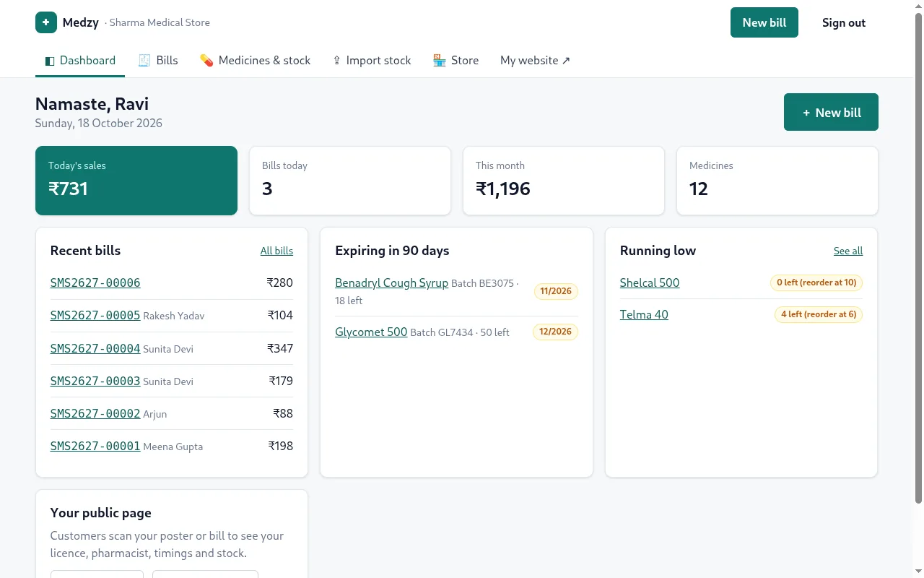Click the Bills receipt icon
This screenshot has height=578, width=924.
point(144,61)
